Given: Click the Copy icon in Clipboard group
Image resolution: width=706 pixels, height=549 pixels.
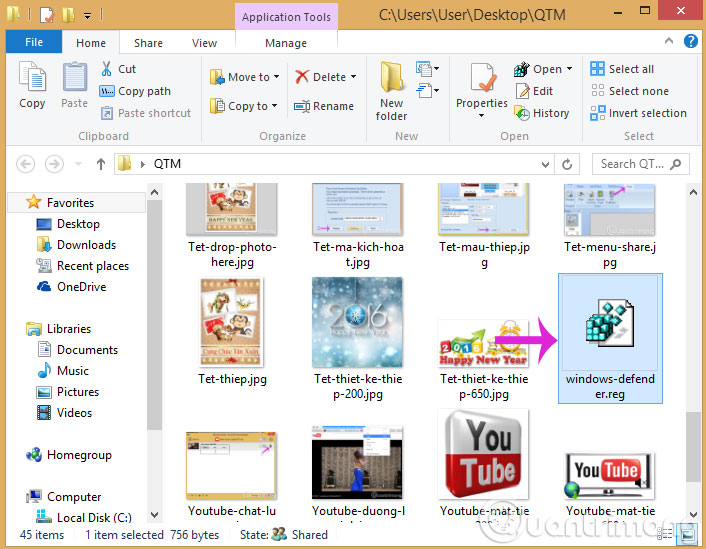Looking at the screenshot, I should pos(32,78).
